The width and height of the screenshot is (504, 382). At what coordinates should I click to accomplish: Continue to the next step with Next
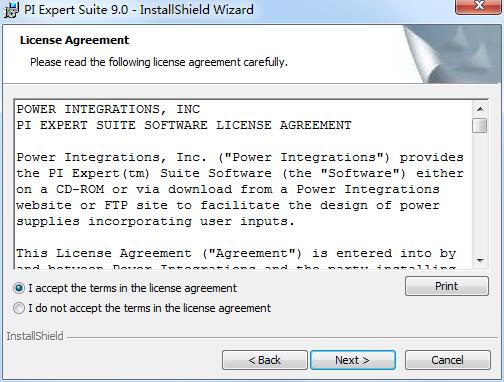point(353,360)
